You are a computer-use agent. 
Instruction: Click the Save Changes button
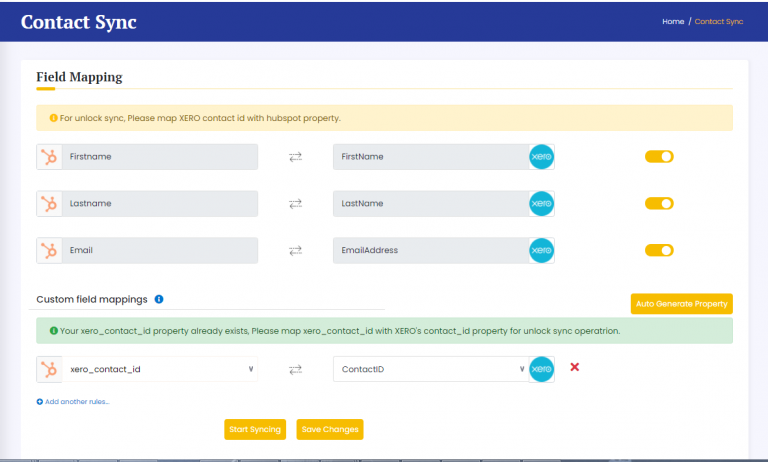point(329,429)
